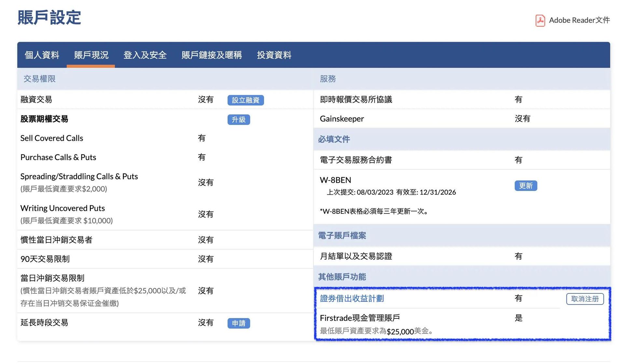
Task: Select the 賬戶現況 tab
Action: coord(91,55)
